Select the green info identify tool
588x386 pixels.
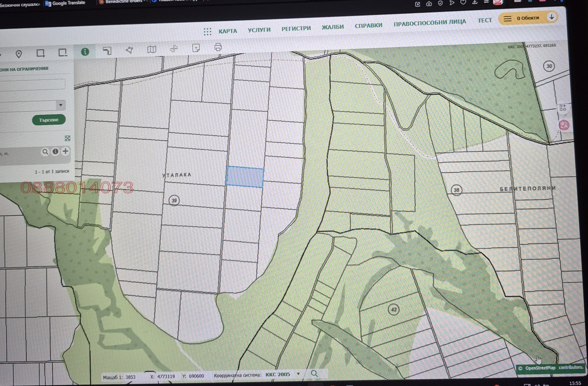coord(85,52)
